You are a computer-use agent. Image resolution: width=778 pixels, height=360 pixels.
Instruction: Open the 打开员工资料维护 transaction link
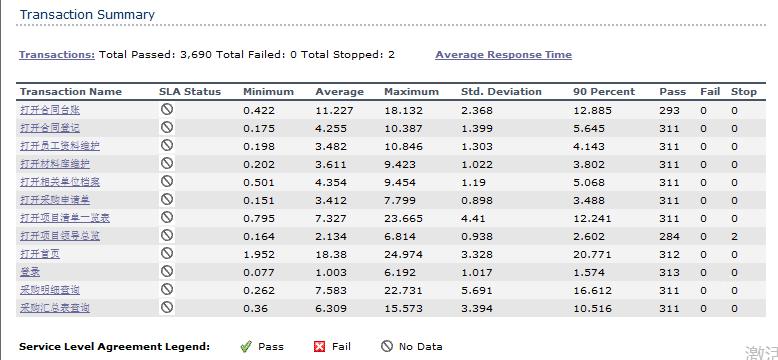pyautogui.click(x=60, y=146)
